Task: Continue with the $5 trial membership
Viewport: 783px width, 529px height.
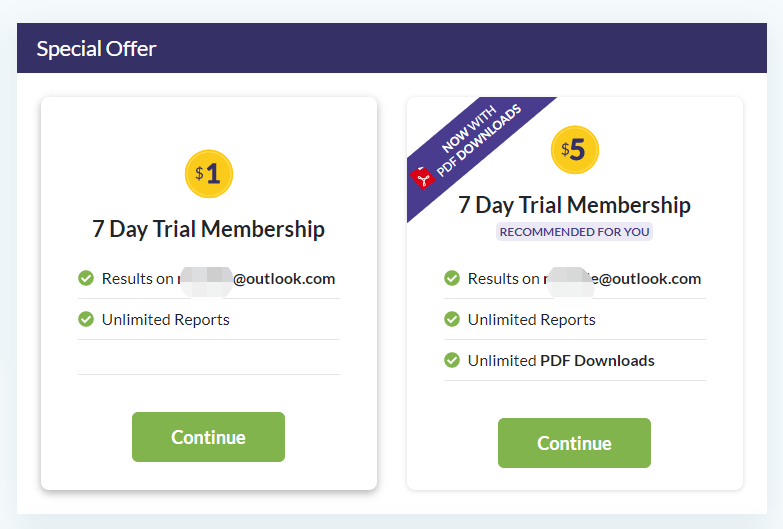Action: coord(574,443)
